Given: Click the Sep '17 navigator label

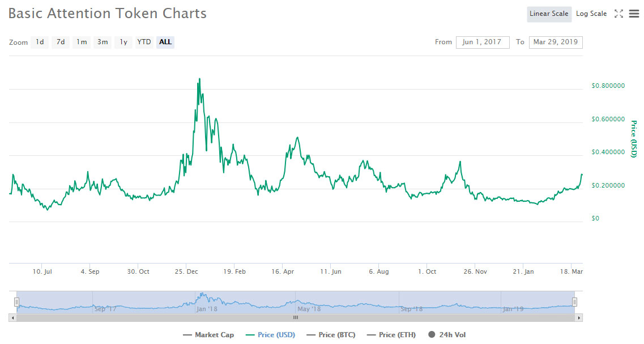Looking at the screenshot, I should coord(105,309).
